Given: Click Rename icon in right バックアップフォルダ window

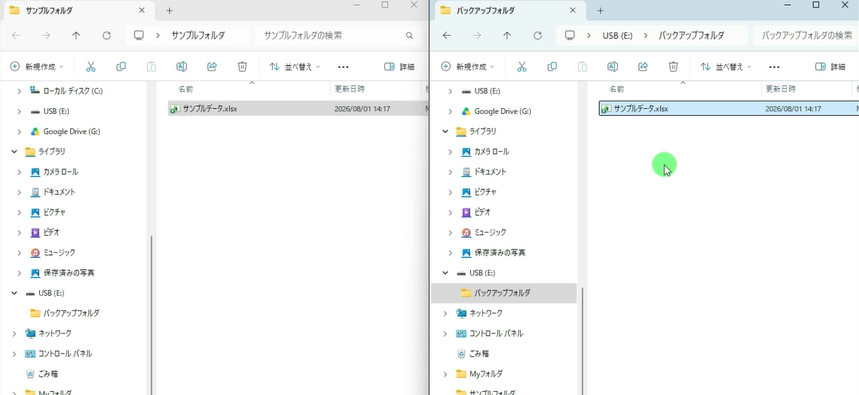Looking at the screenshot, I should point(612,67).
